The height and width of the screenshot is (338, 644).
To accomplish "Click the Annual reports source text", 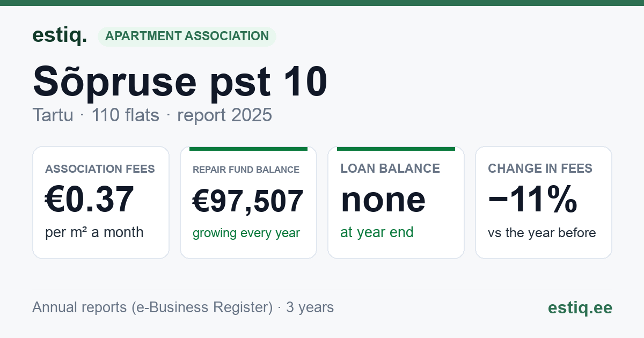I will coord(183,307).
